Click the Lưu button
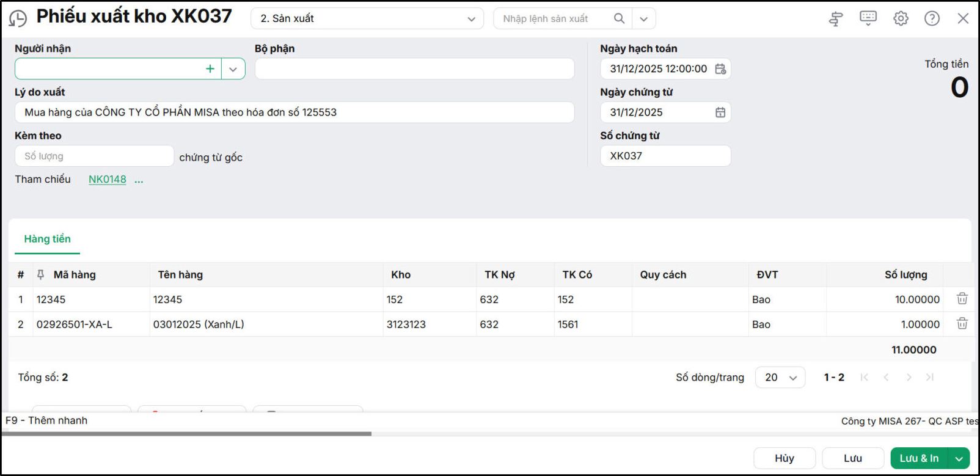The image size is (980, 476). pyautogui.click(x=853, y=458)
